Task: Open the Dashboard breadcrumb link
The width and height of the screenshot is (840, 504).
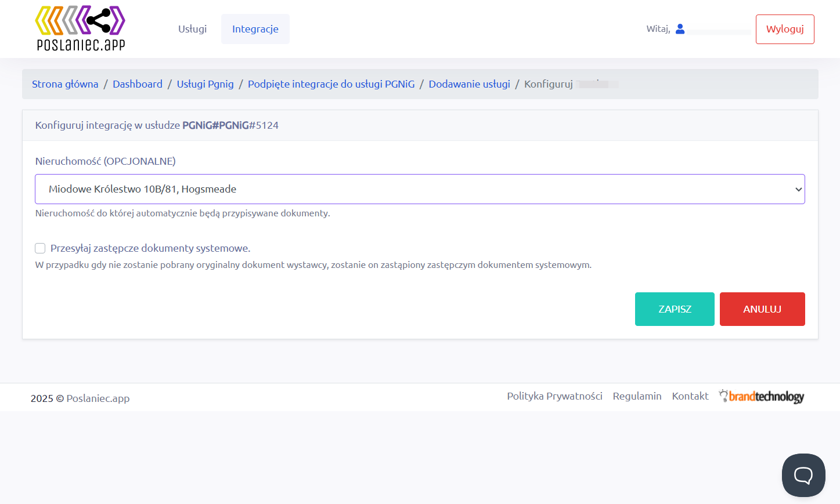Action: tap(138, 84)
